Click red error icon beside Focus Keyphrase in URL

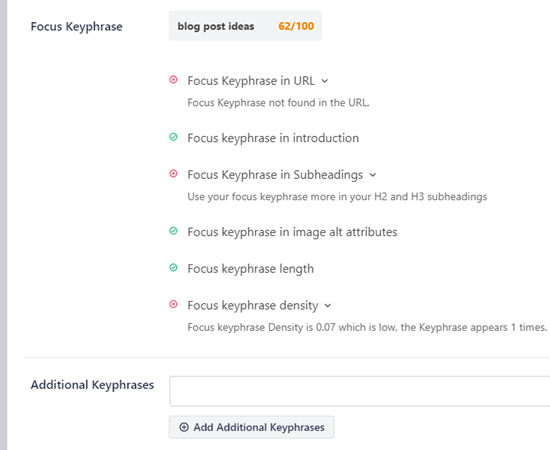point(173,80)
